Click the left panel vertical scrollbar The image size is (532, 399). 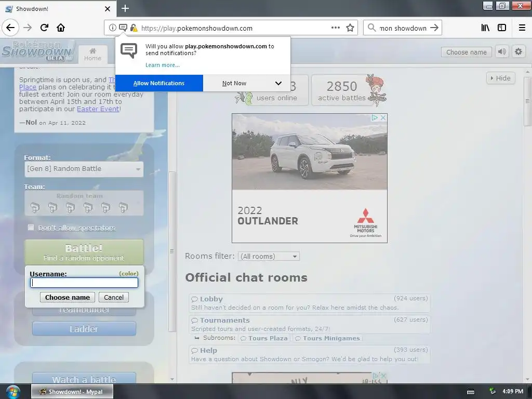pos(172,251)
